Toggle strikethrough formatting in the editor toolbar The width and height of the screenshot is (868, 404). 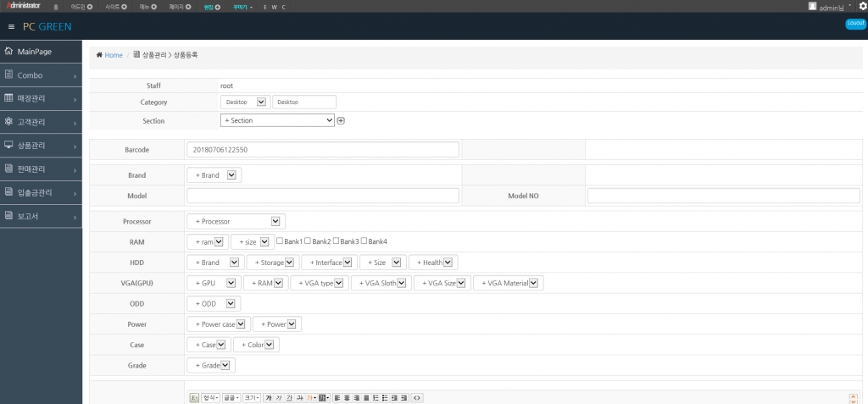pyautogui.click(x=299, y=398)
